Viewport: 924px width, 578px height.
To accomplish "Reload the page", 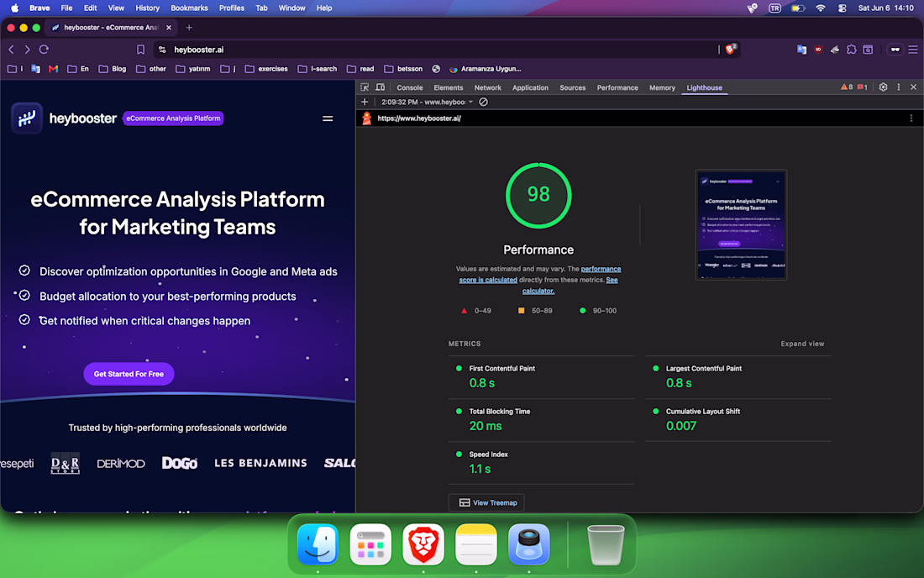I will tap(44, 50).
